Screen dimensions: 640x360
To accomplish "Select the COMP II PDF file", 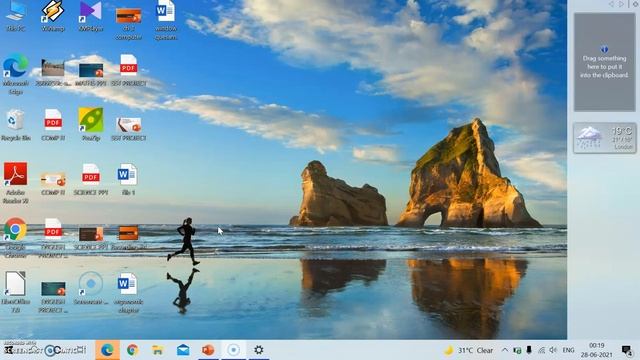I will click(x=53, y=125).
